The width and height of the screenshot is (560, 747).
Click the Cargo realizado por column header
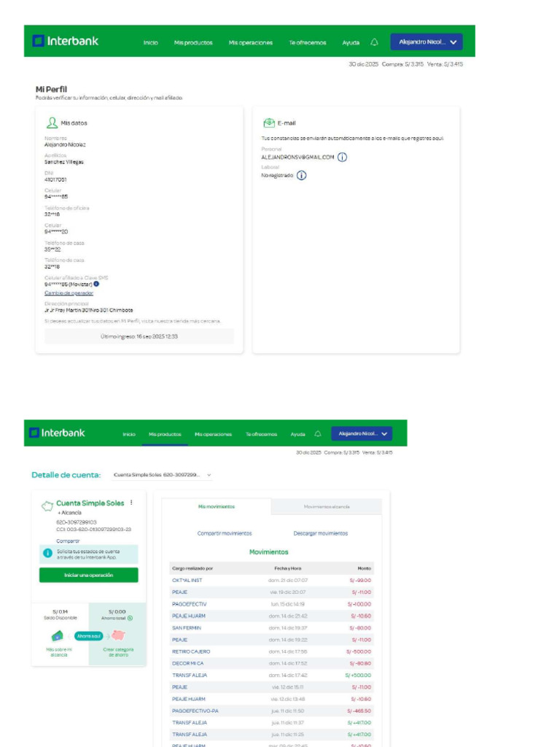click(192, 568)
